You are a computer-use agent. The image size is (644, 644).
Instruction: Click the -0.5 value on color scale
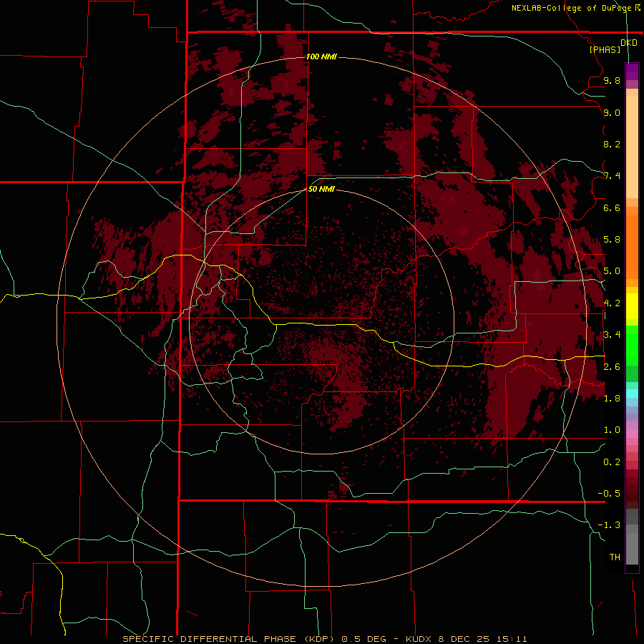[609, 494]
